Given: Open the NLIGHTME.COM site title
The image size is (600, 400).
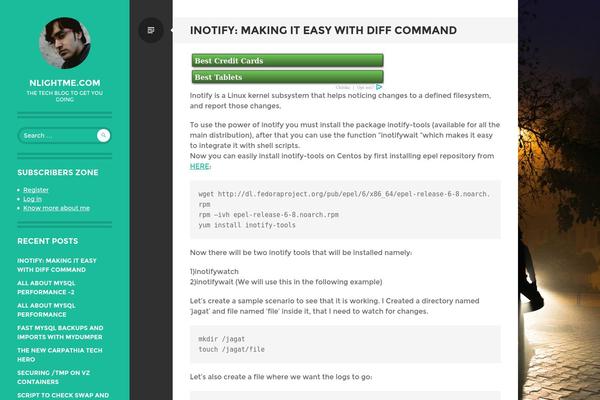Looking at the screenshot, I should [65, 83].
